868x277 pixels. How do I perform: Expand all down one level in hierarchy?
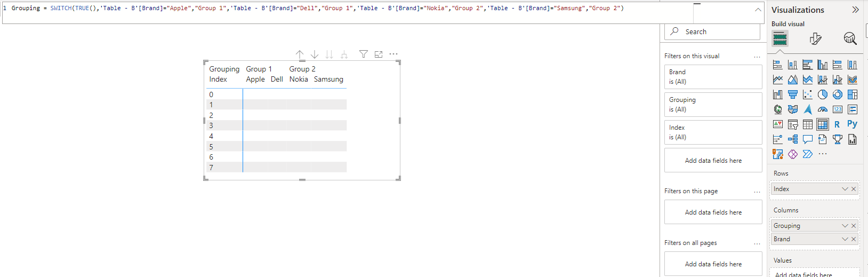344,54
